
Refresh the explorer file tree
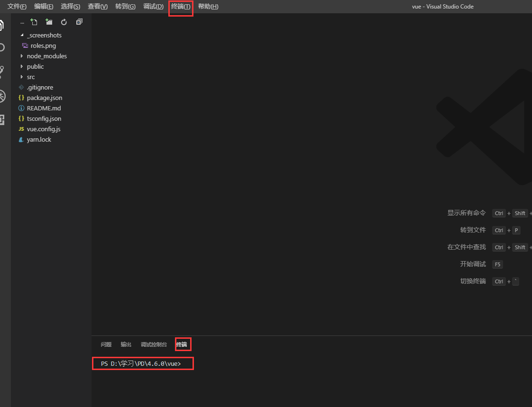coord(64,22)
